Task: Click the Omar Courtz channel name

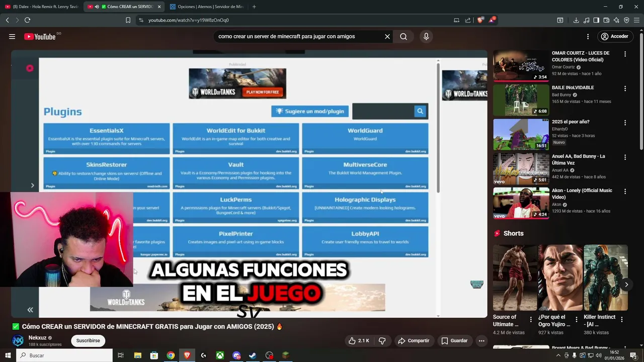Action: tap(563, 67)
